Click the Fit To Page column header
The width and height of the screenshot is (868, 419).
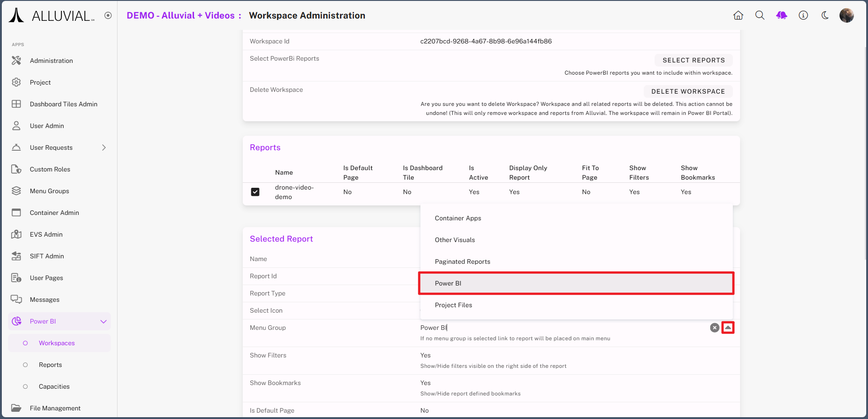pyautogui.click(x=590, y=172)
